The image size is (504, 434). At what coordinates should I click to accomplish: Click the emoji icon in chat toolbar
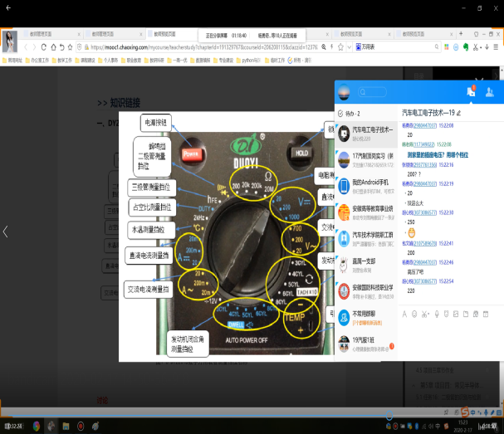(415, 315)
